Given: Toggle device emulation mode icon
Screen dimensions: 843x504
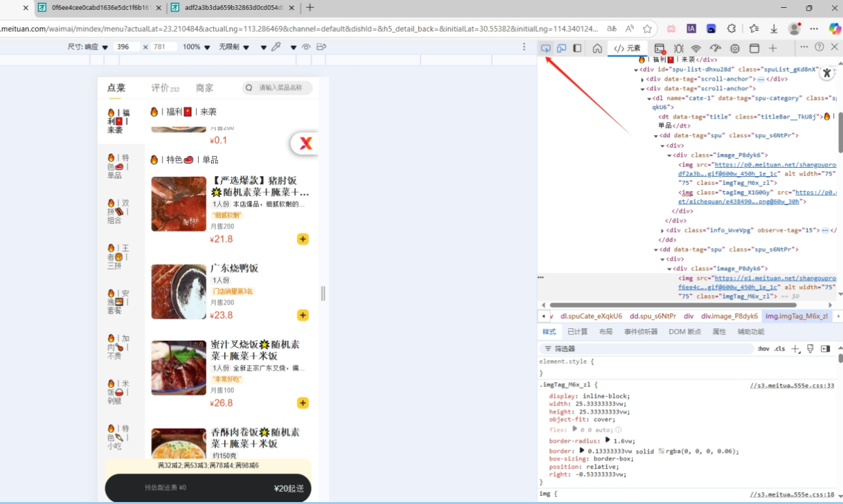Looking at the screenshot, I should (561, 48).
